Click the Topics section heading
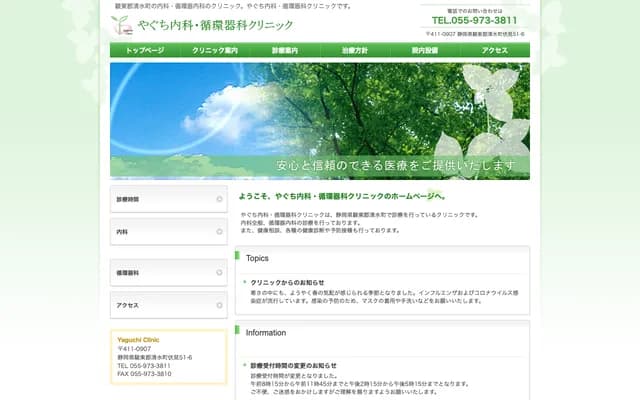Screen dimensions: 640x400 (x=258, y=258)
